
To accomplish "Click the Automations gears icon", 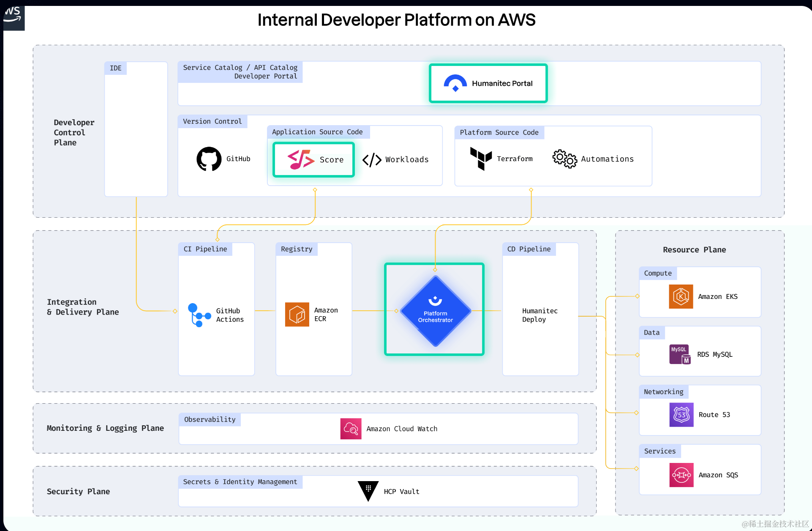I will click(x=564, y=159).
